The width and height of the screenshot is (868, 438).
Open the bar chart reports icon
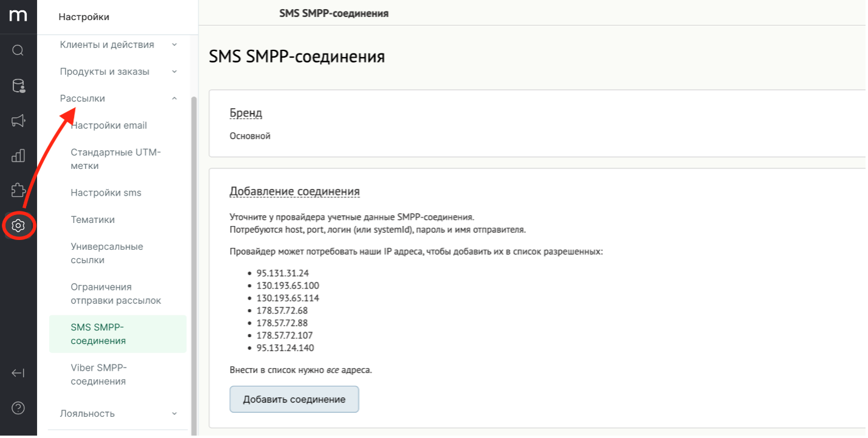tap(18, 156)
